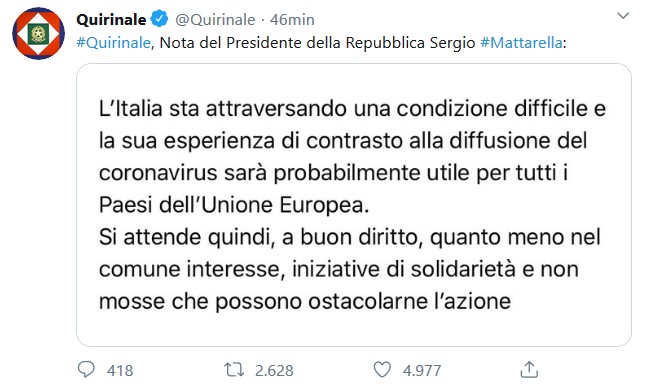645x384 pixels.
Task: View the 2.628 retweets count
Action: tap(274, 370)
